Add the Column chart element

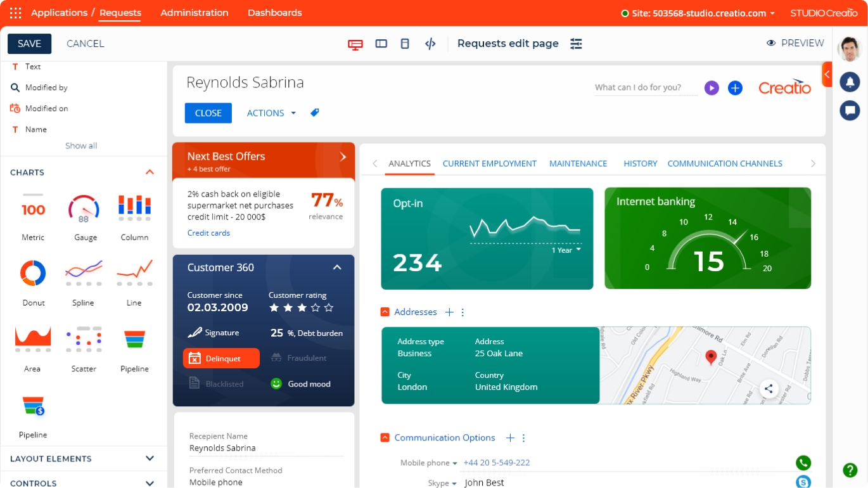tap(134, 218)
